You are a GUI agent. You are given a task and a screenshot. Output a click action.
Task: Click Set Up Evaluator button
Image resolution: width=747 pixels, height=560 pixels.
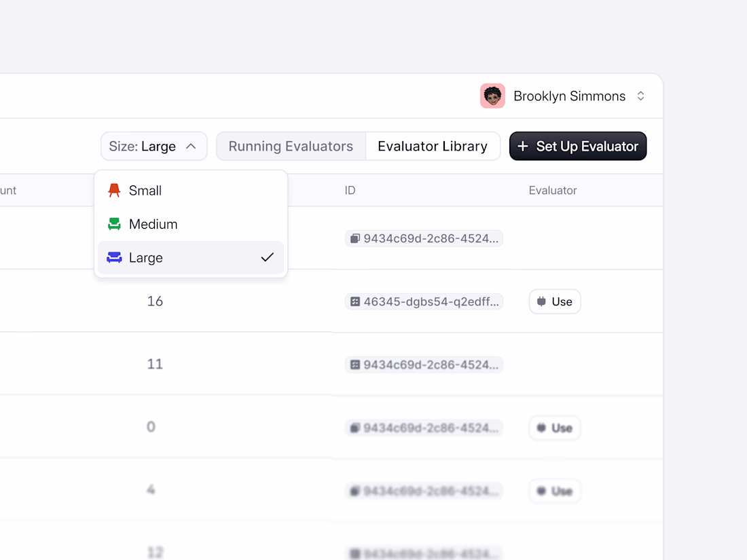pos(578,146)
